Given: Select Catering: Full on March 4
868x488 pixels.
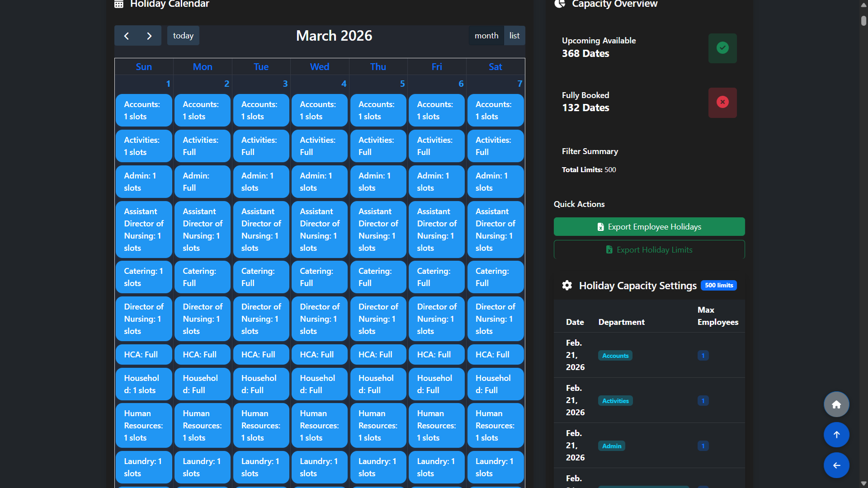Looking at the screenshot, I should point(319,277).
